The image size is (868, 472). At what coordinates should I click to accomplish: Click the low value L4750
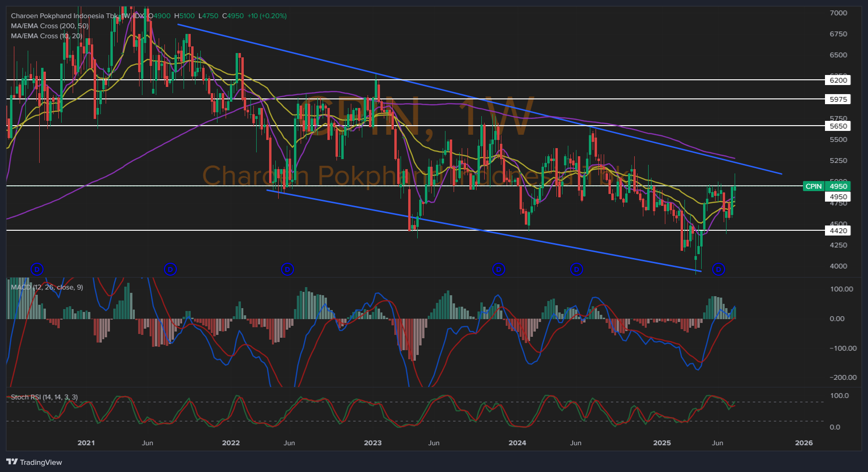tap(208, 16)
